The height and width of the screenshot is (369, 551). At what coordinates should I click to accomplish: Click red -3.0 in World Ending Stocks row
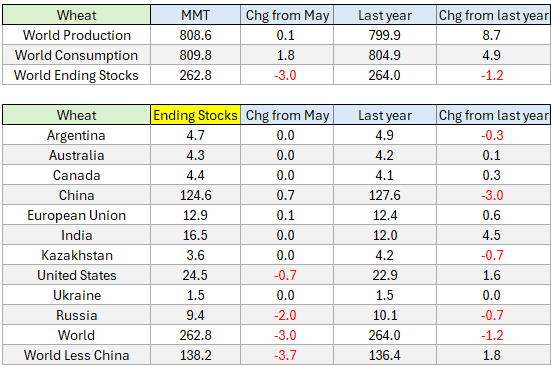point(285,75)
